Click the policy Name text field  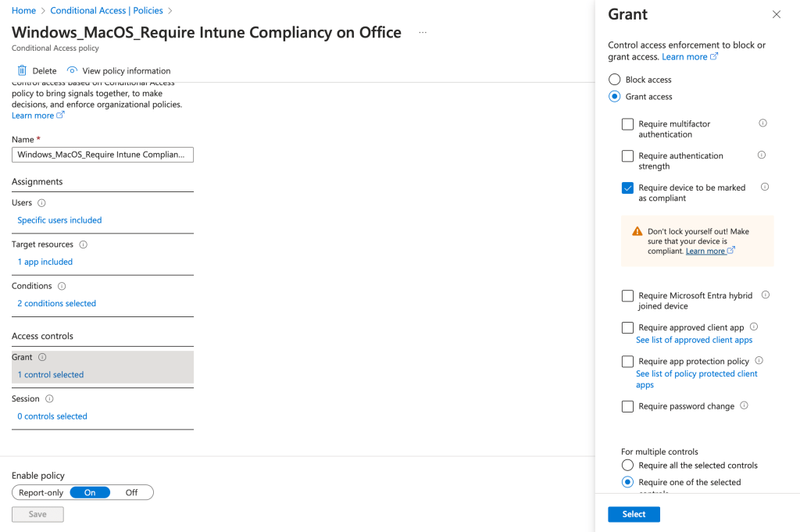(x=102, y=155)
